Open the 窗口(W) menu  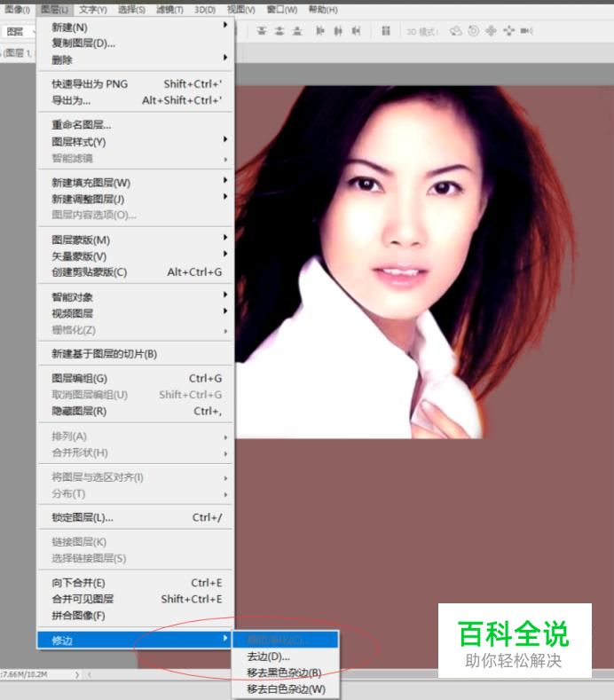[282, 10]
